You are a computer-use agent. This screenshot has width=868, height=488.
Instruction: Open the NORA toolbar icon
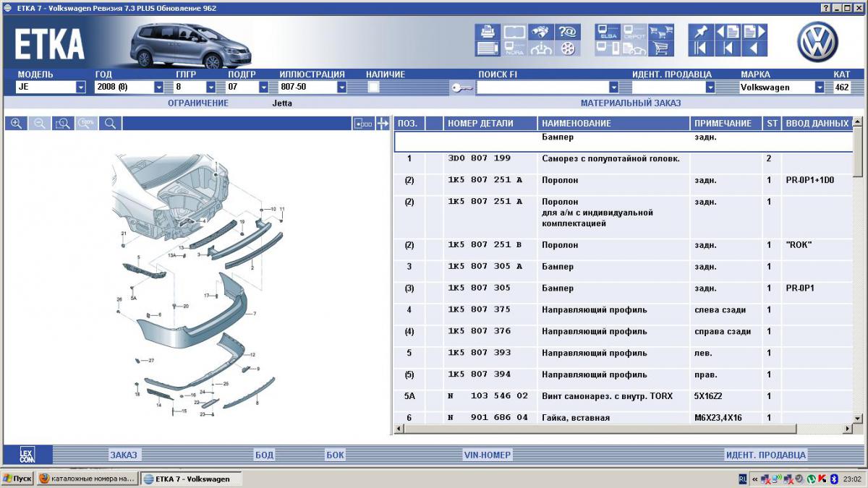[x=514, y=48]
